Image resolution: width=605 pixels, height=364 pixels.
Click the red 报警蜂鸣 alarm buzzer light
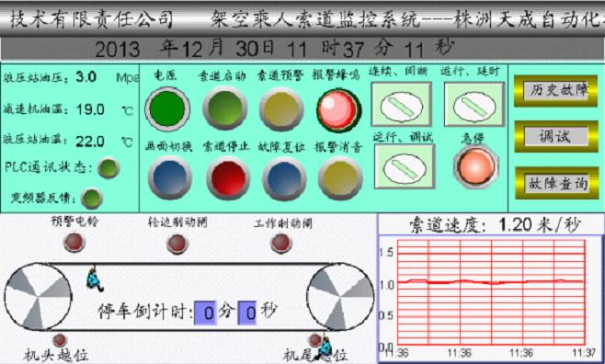[338, 110]
